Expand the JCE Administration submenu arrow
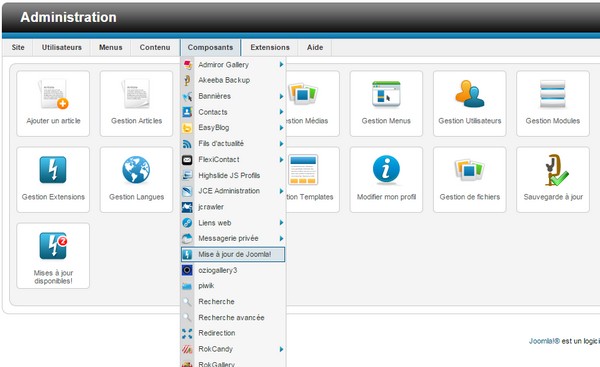The width and height of the screenshot is (600, 367). [281, 191]
